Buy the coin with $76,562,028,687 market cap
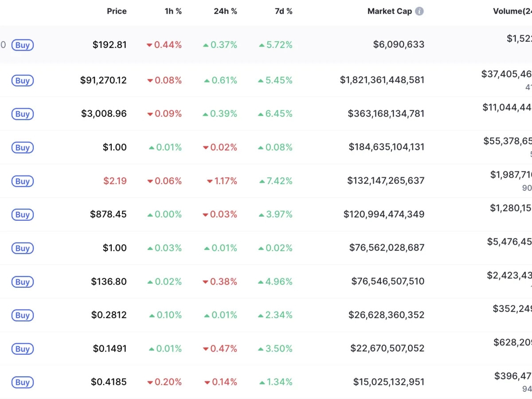The image size is (532, 399). pos(22,248)
